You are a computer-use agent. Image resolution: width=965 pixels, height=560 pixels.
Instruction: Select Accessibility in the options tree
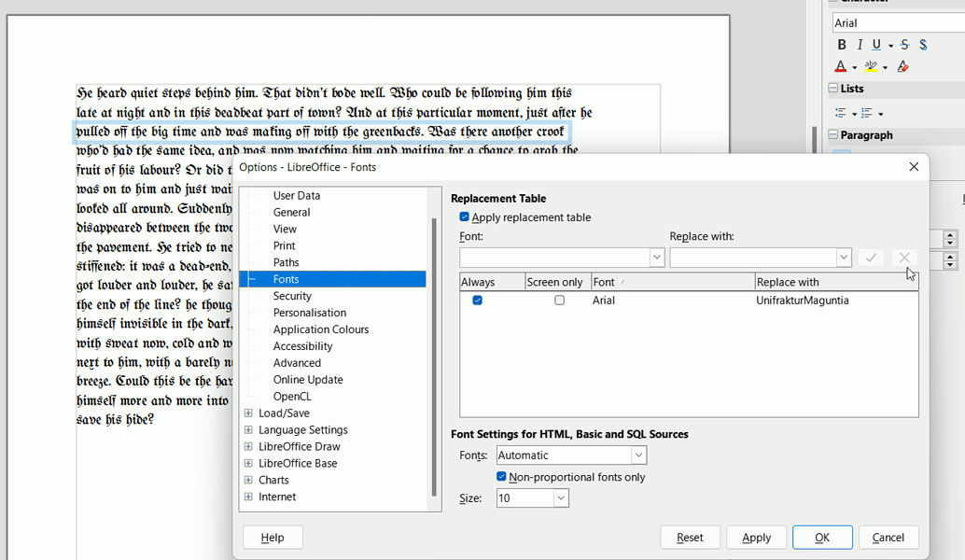[302, 346]
